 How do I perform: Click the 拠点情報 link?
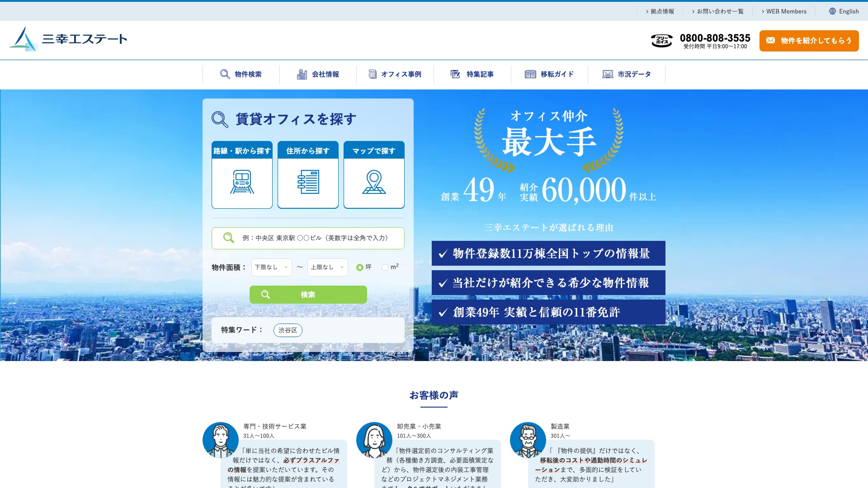pos(660,11)
